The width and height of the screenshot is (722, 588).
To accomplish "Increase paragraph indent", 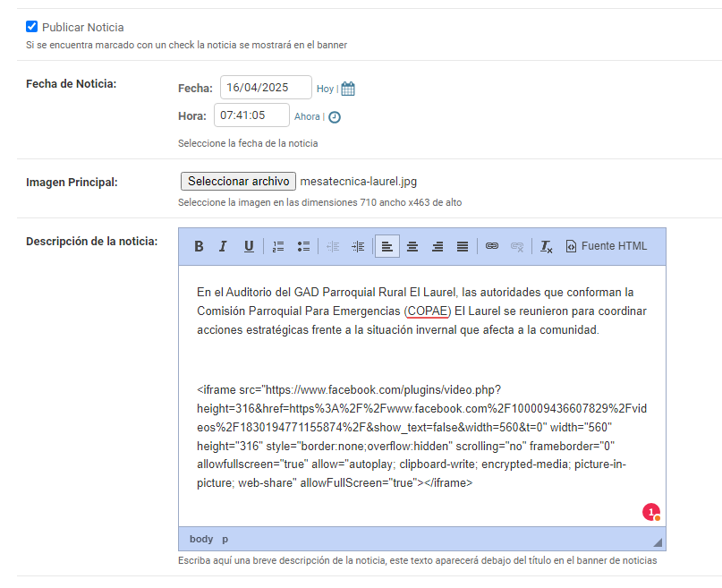I will [358, 246].
